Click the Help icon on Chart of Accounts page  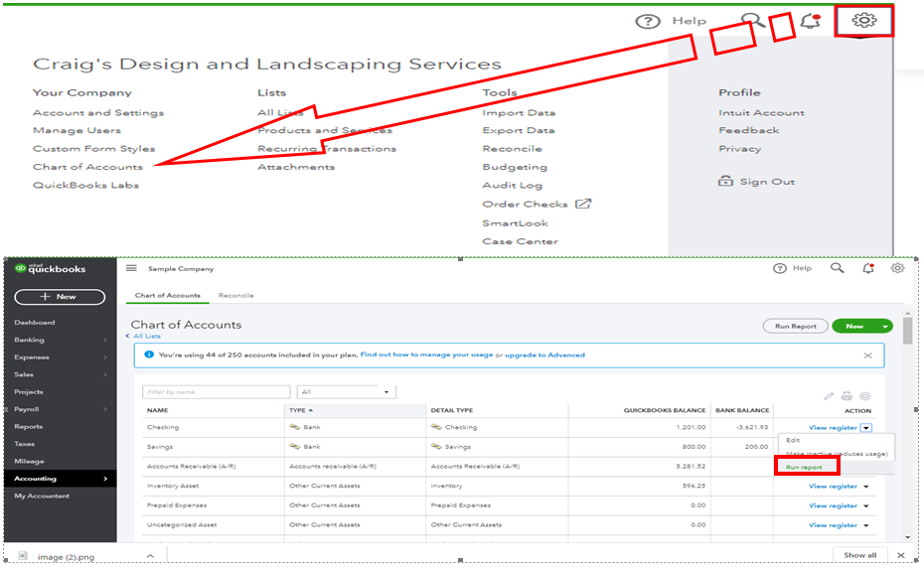[780, 268]
